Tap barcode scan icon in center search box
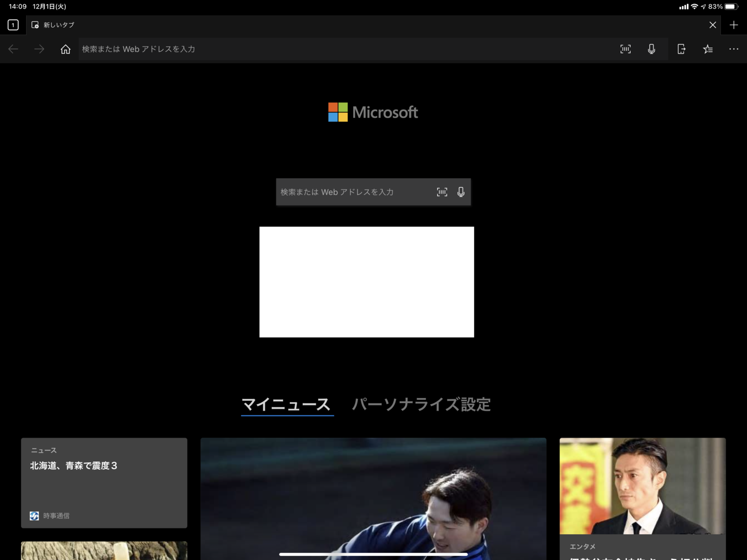Image resolution: width=747 pixels, height=560 pixels. (x=442, y=192)
